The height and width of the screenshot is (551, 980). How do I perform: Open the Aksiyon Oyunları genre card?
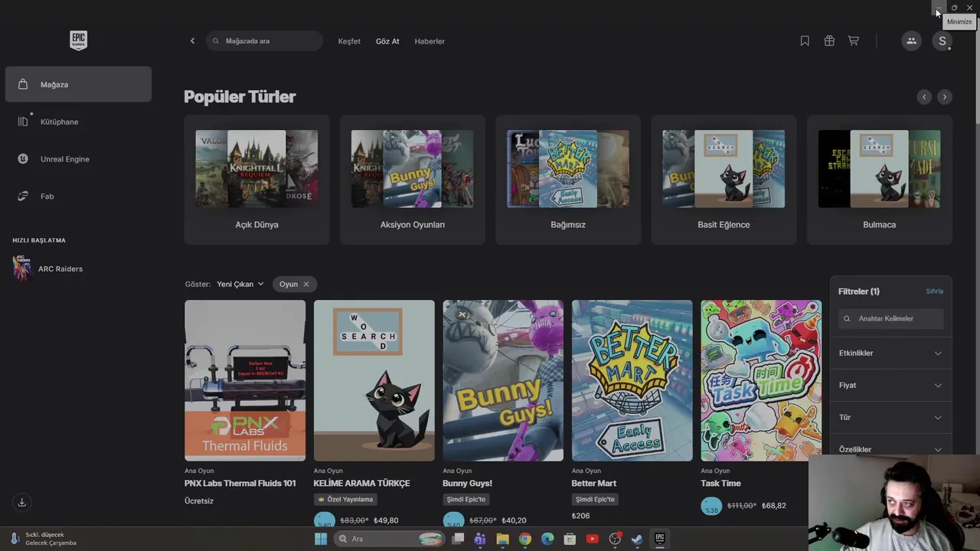pos(412,180)
